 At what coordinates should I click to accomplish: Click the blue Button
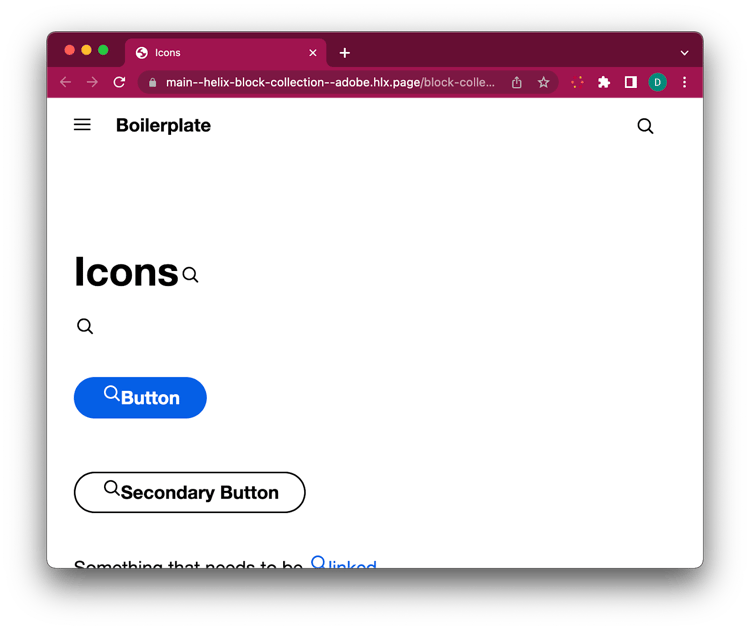140,398
